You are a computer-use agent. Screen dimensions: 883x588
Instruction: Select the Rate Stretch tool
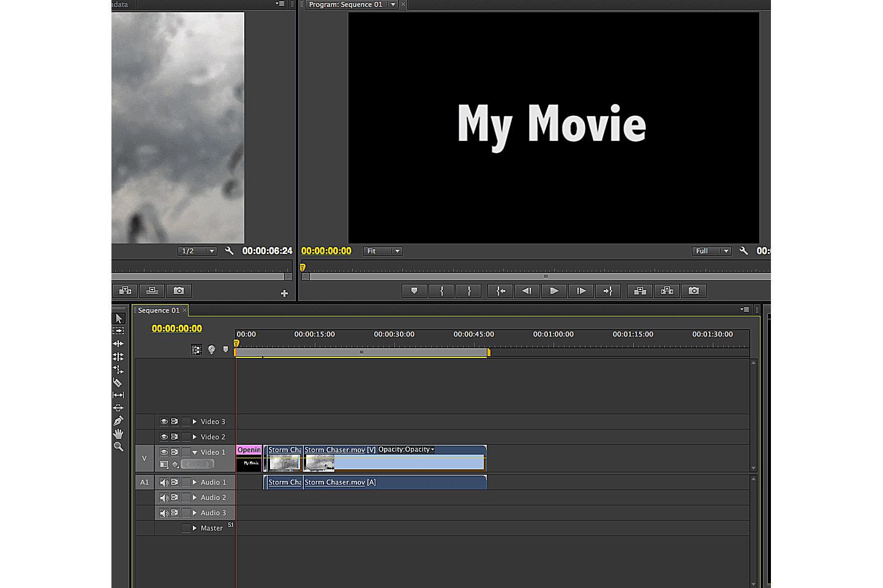coord(118,370)
